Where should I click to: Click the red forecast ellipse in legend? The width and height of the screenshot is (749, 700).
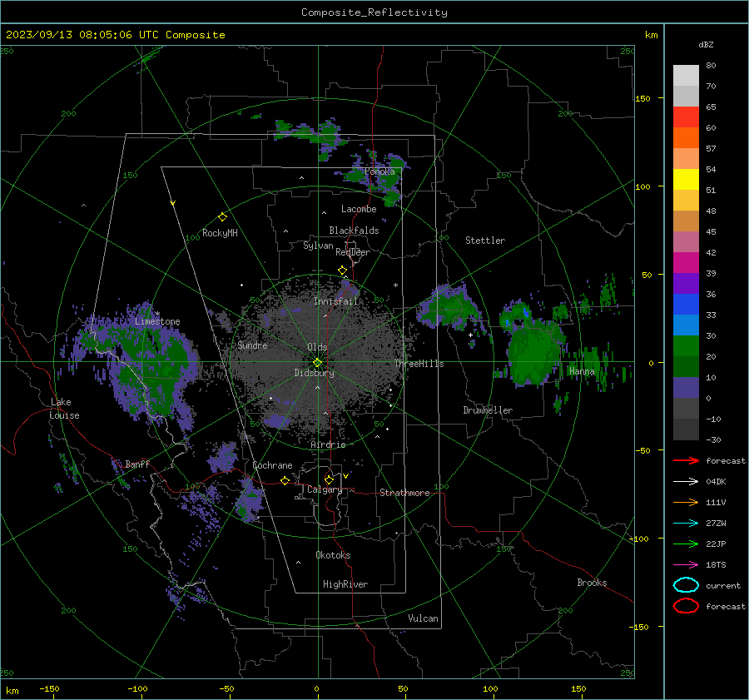click(x=686, y=606)
